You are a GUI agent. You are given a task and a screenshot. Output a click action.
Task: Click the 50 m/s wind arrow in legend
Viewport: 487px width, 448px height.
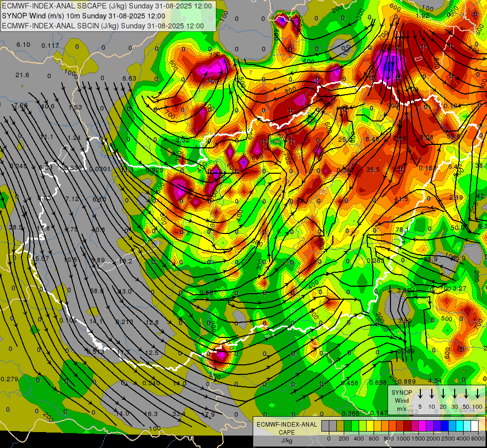(466, 393)
